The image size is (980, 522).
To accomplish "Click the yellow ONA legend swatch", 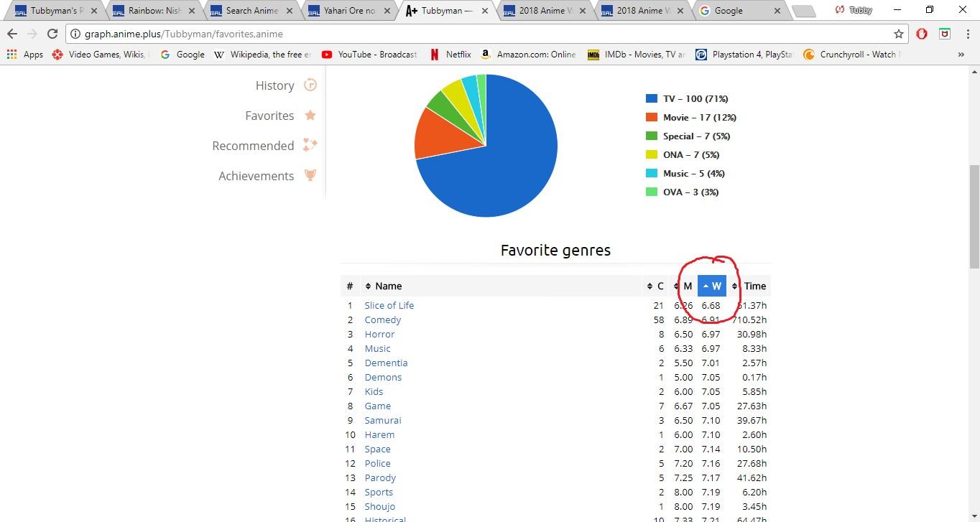I will click(x=652, y=154).
